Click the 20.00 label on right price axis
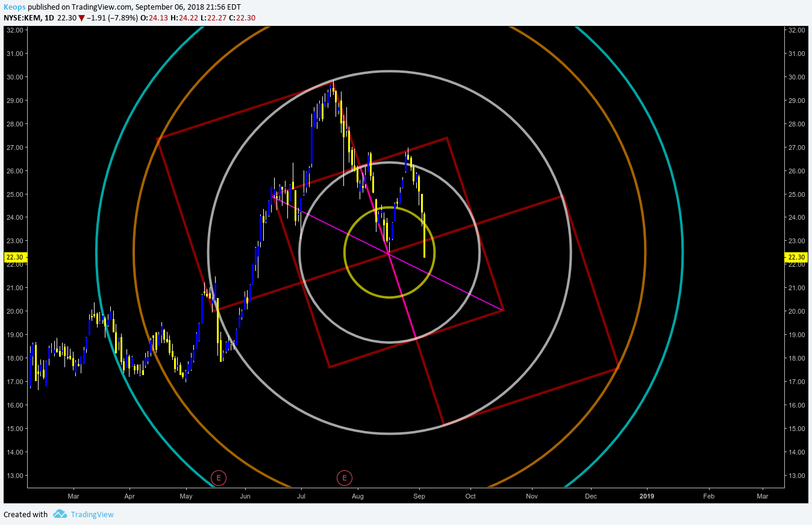The width and height of the screenshot is (812, 525). [796, 311]
